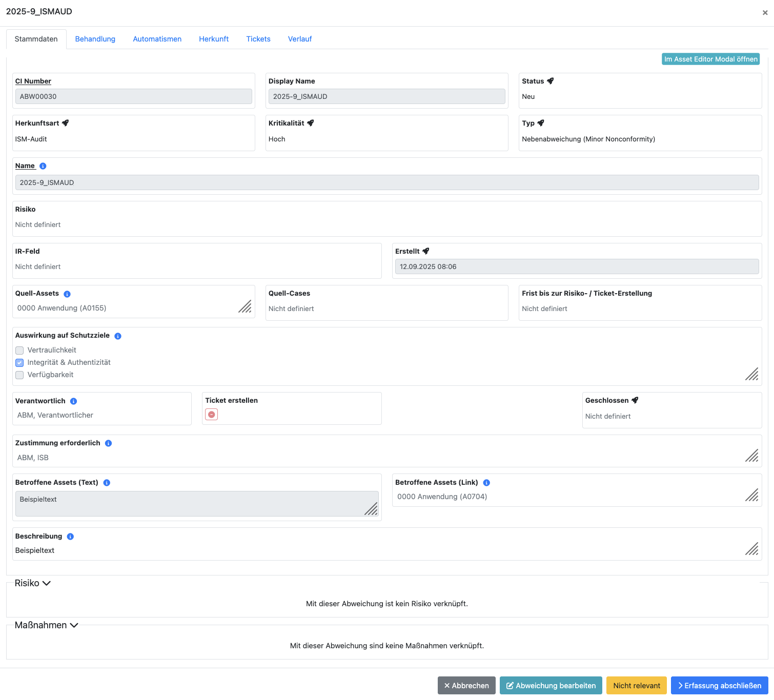Uncheck Integrität & Authentizität checkbox
This screenshot has width=774, height=700.
tap(19, 363)
